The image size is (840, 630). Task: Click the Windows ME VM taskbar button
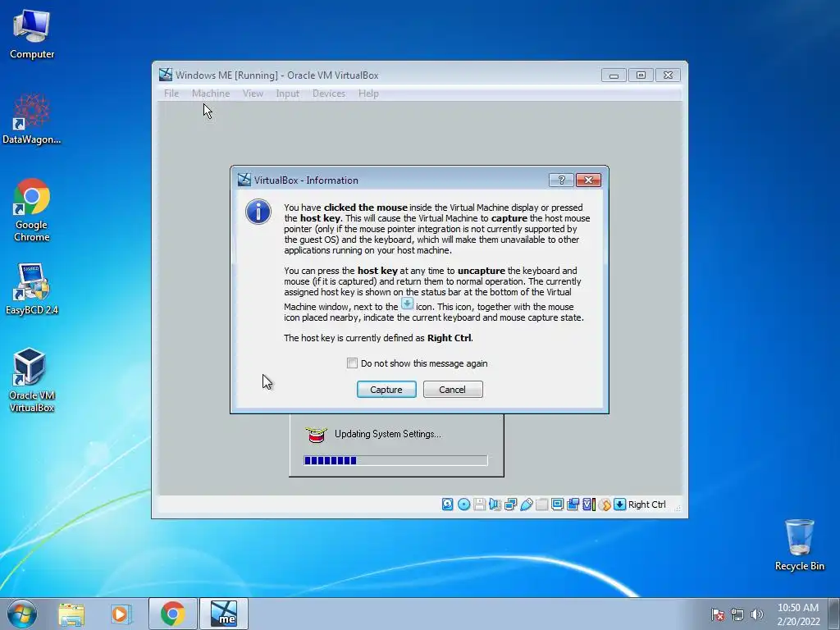(224, 614)
